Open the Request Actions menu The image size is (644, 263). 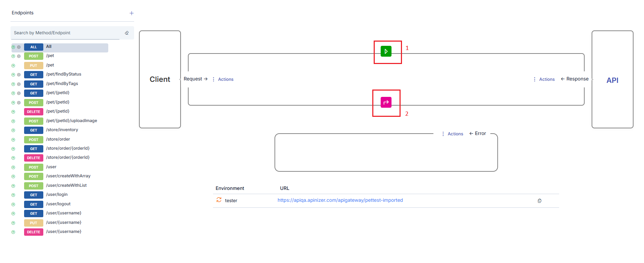[223, 79]
